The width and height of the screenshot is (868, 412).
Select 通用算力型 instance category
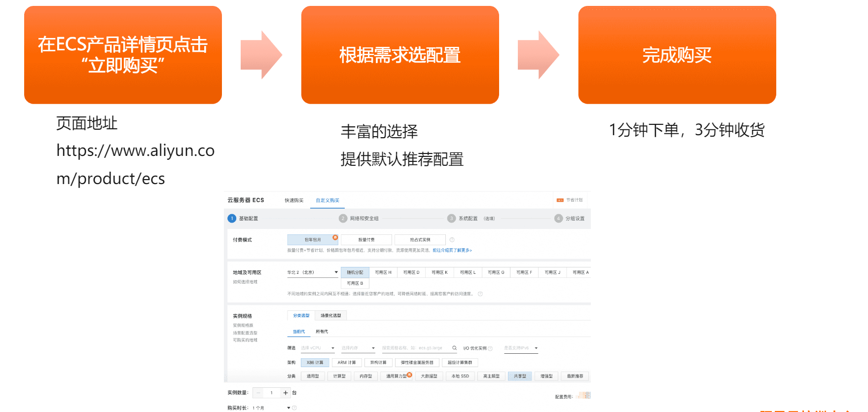[x=397, y=376]
